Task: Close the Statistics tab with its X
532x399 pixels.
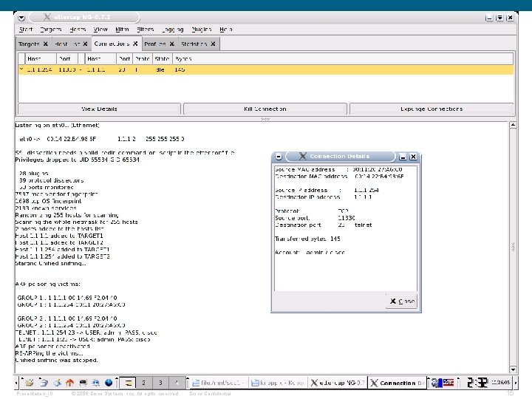Action: [213, 44]
